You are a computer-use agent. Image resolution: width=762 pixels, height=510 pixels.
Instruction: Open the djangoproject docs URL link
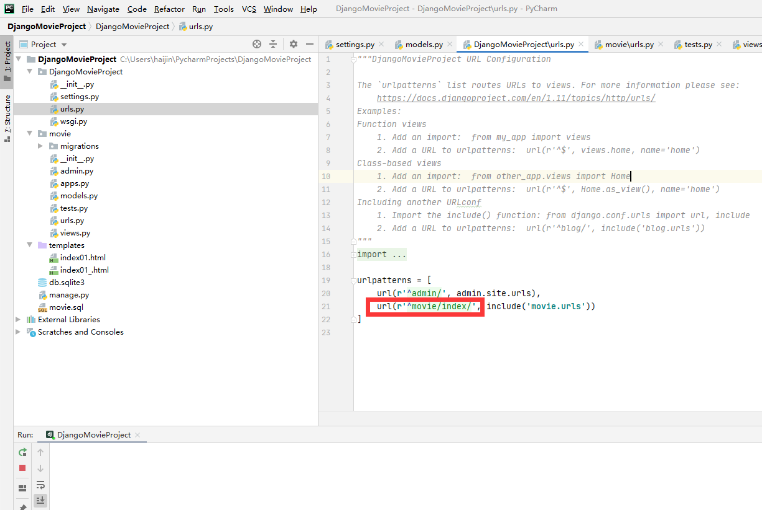coord(516,98)
